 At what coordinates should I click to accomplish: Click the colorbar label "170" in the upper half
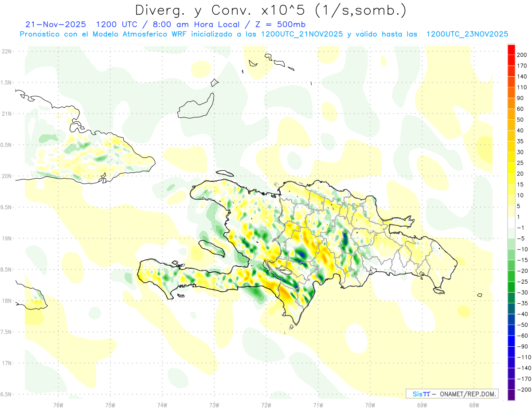click(522, 66)
